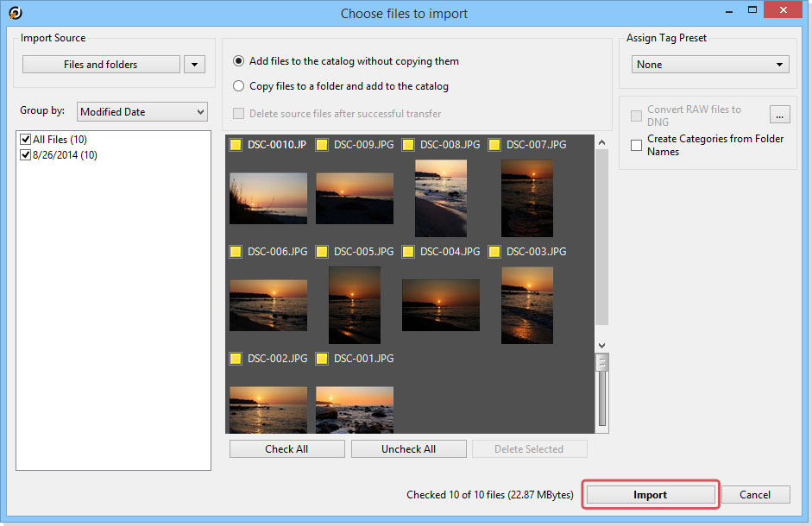The width and height of the screenshot is (812, 526).
Task: Select Copy files to a folder option
Action: click(x=239, y=86)
